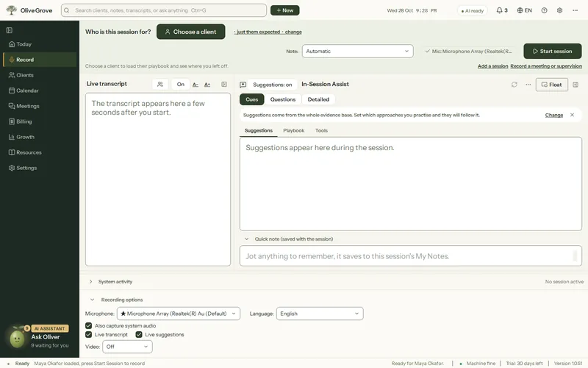Collapse Recording options section
588x368 pixels.
[x=93, y=300]
